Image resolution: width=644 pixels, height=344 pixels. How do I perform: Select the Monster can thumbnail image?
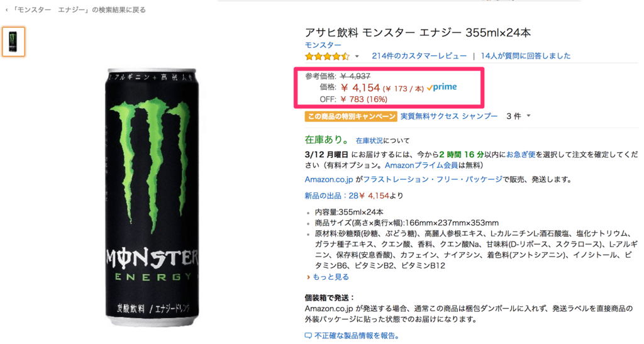click(13, 42)
